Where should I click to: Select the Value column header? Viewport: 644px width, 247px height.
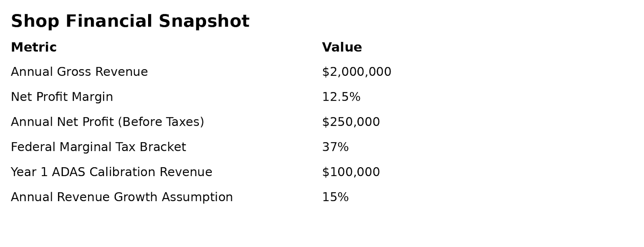tap(342, 48)
